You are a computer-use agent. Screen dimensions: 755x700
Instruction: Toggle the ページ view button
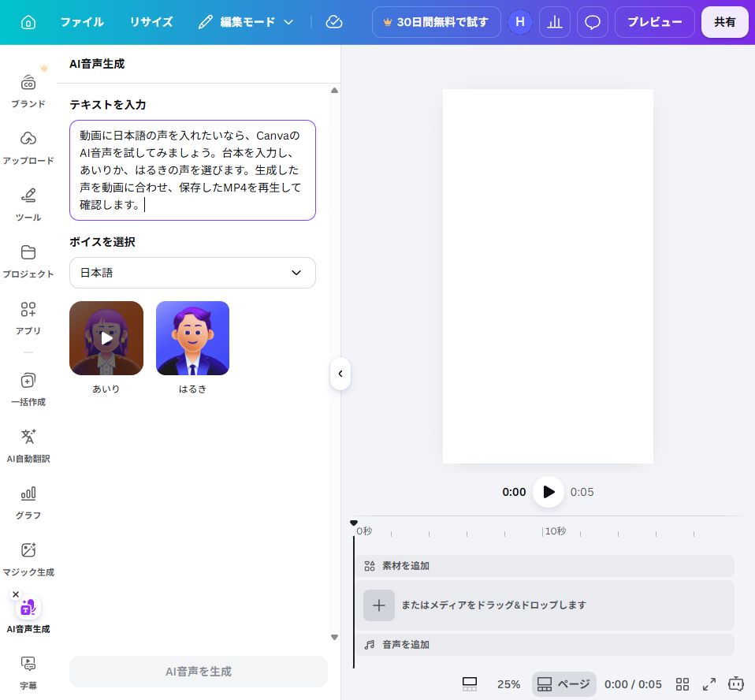pos(563,684)
